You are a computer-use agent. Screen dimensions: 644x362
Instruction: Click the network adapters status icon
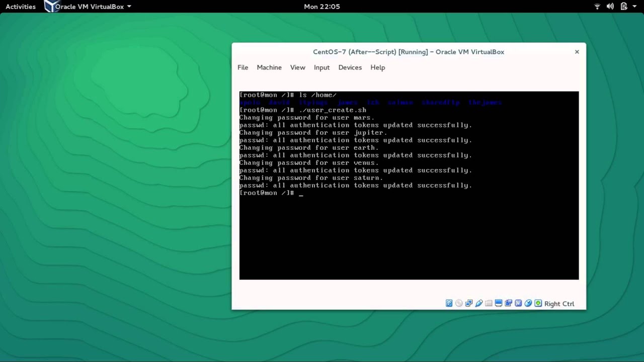click(469, 303)
